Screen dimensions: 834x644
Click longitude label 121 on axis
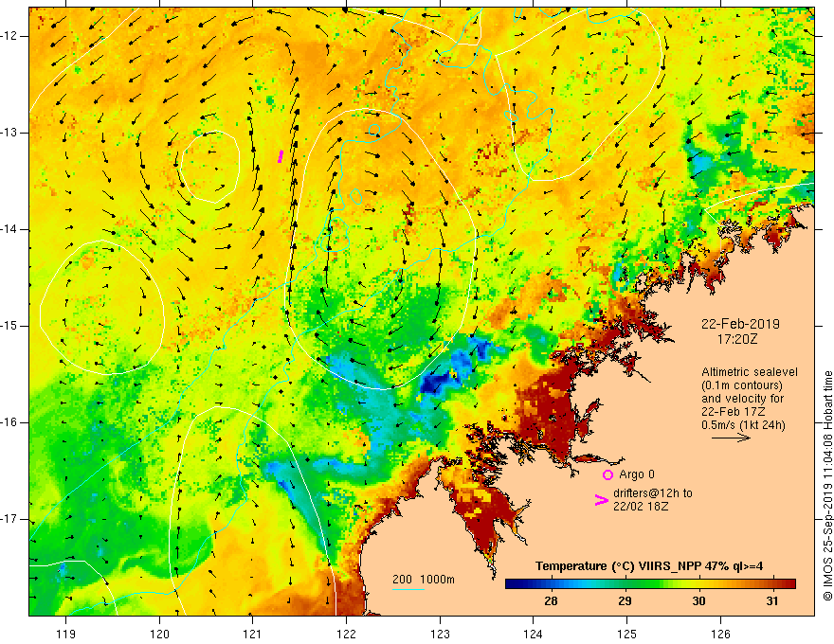253,634
